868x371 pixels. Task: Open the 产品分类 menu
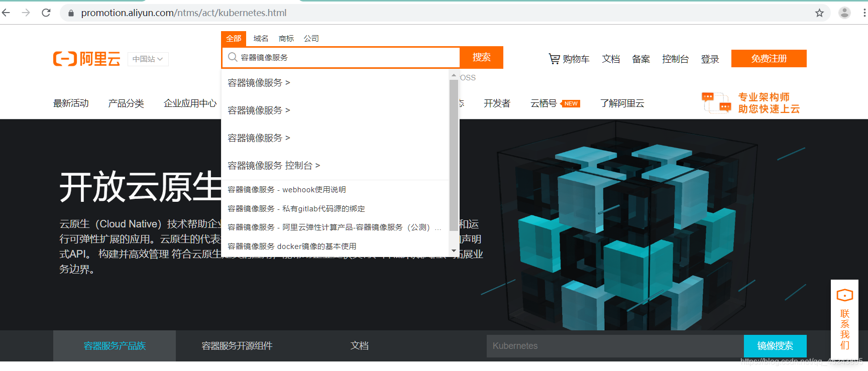[x=126, y=103]
